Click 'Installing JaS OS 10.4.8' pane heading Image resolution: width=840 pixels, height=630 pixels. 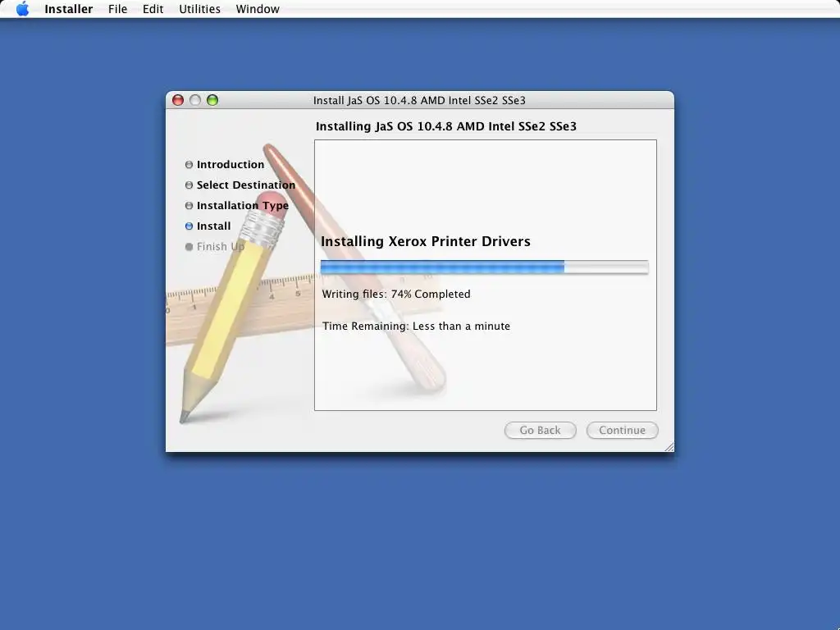445,126
